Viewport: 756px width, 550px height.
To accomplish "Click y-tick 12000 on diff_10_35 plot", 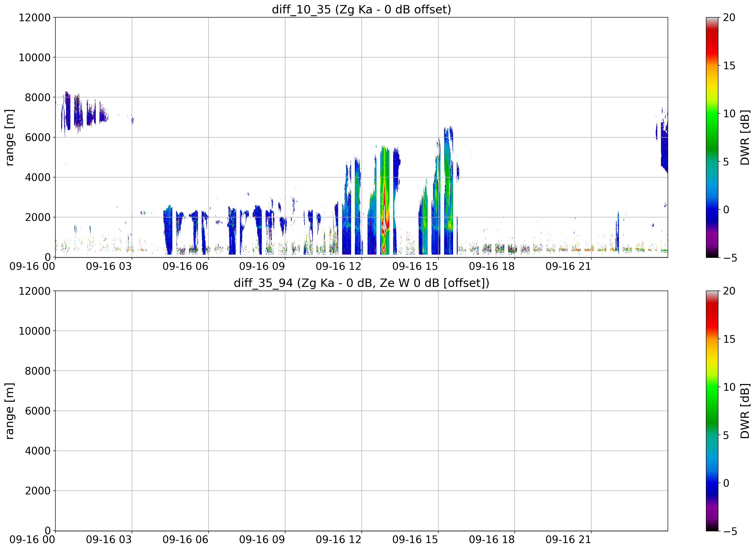I will point(35,17).
